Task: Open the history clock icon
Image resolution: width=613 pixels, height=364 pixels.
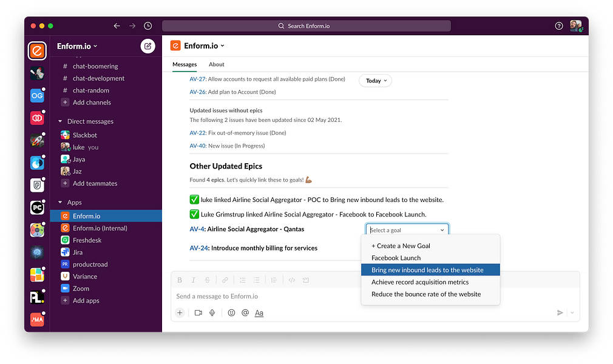Action: click(147, 26)
